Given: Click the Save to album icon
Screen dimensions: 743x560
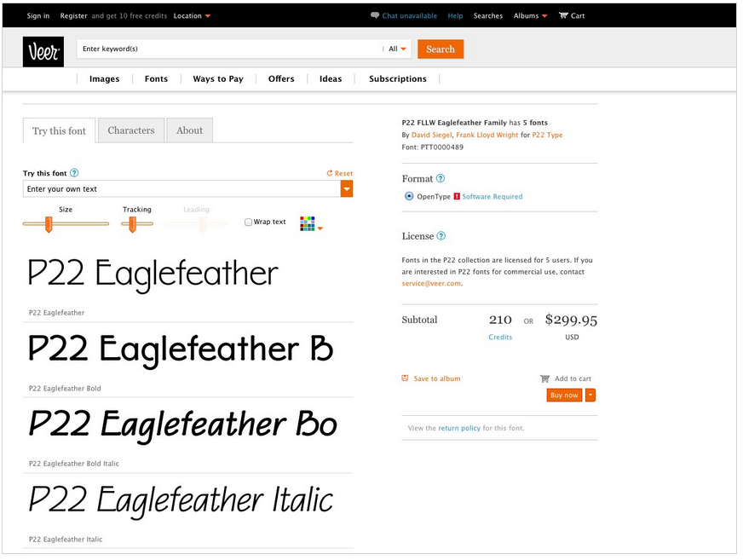Looking at the screenshot, I should point(406,378).
